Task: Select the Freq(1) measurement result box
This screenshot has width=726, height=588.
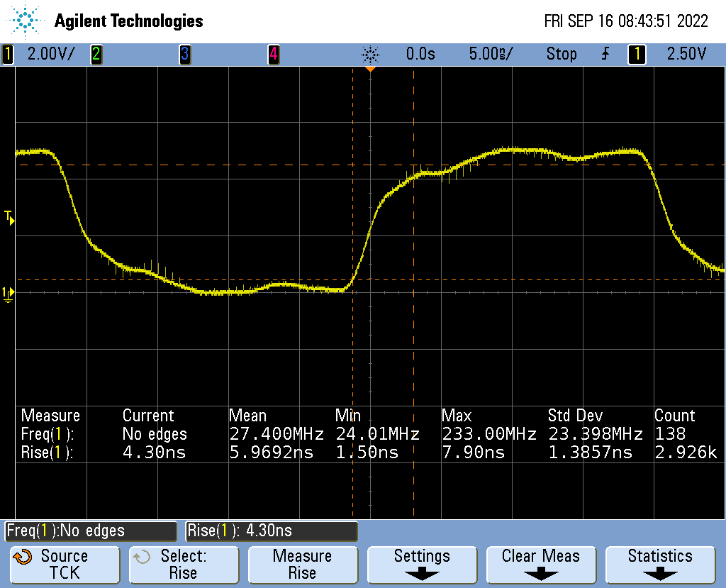Action: (x=91, y=531)
